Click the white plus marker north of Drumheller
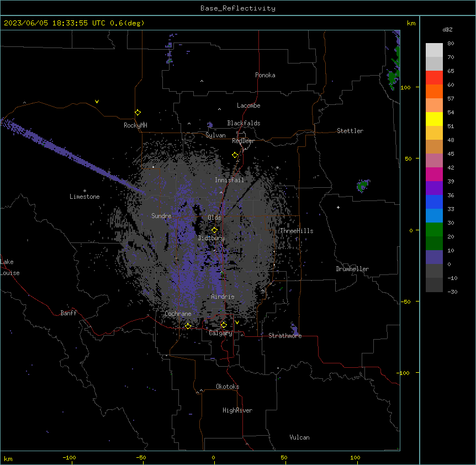 338,207
